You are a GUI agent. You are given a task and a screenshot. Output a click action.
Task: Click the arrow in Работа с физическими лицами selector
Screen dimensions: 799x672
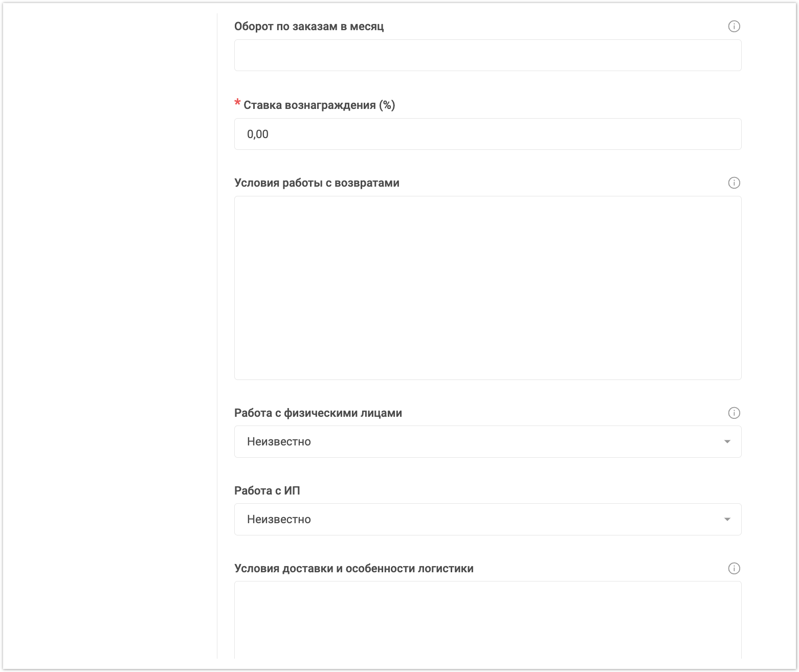(727, 442)
